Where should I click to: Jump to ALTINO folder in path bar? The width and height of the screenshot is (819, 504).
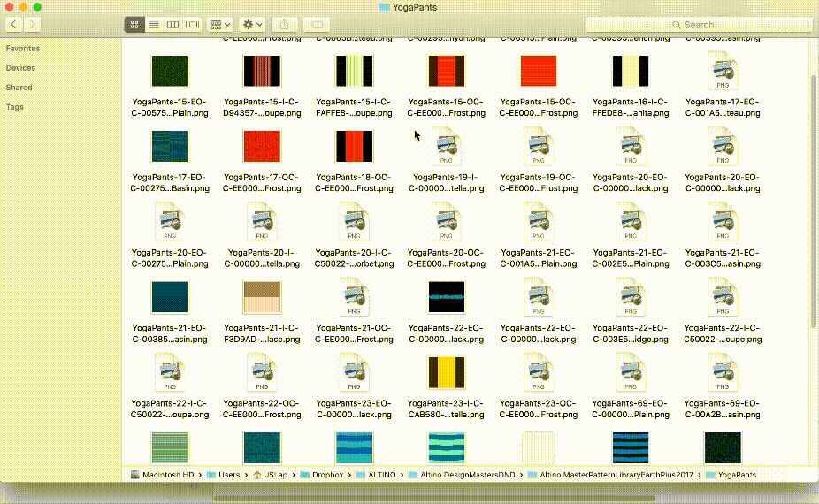tap(376, 475)
